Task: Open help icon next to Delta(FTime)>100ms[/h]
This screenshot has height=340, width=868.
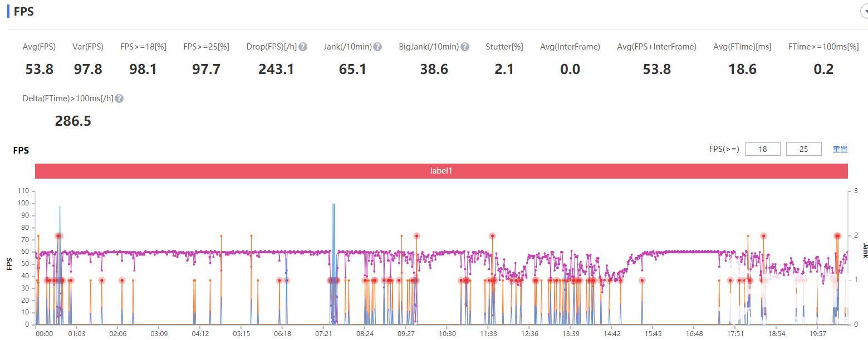Action: 119,98
